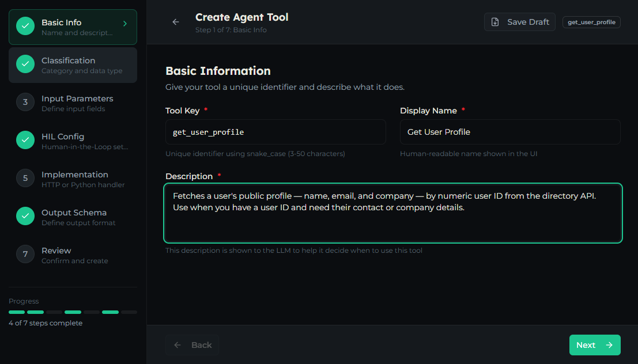This screenshot has width=638, height=364.
Task: Click 'Define input fields' subtitle
Action: point(73,109)
